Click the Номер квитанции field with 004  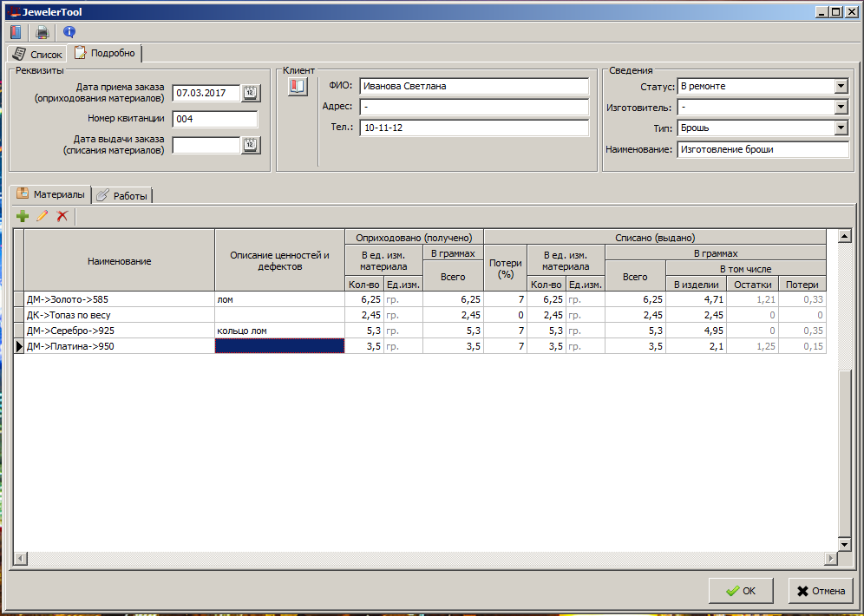click(x=215, y=119)
